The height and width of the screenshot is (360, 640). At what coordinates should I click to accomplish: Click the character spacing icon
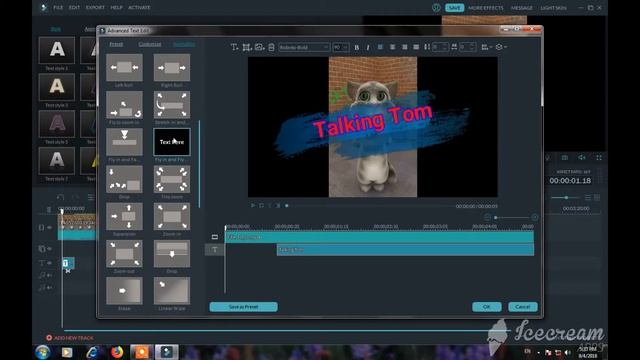454,47
